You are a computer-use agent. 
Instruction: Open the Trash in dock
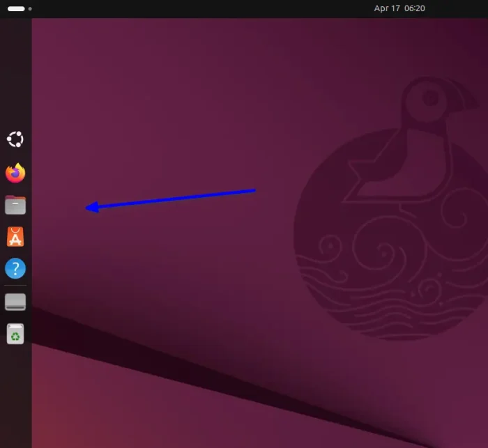click(15, 334)
